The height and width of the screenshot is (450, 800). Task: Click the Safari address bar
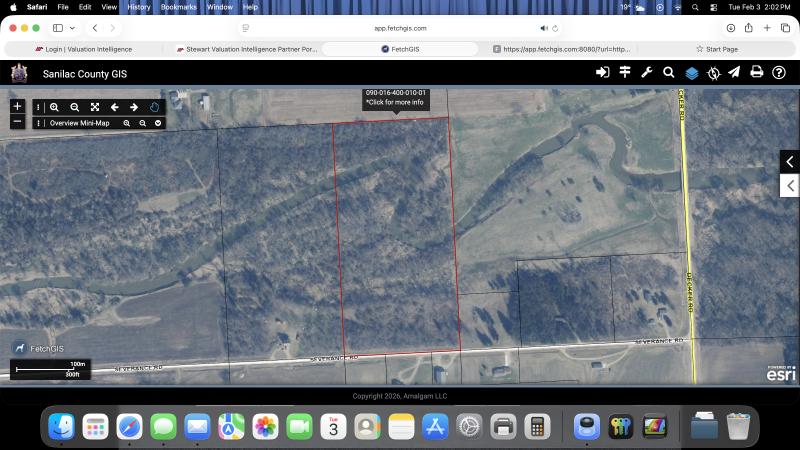point(400,28)
